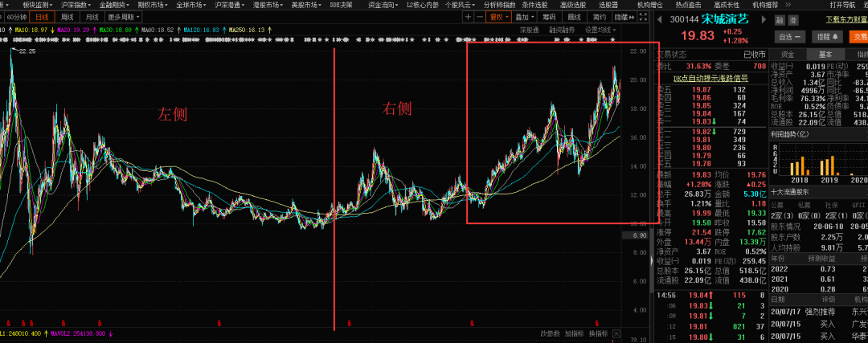The height and width of the screenshot is (343, 868).
Task: Open 美股市场 menu
Action: (306, 5)
